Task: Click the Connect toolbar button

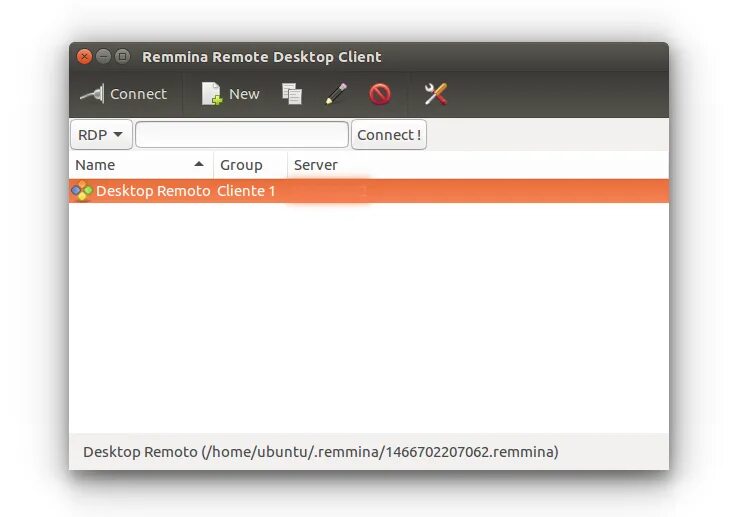Action: tap(123, 94)
